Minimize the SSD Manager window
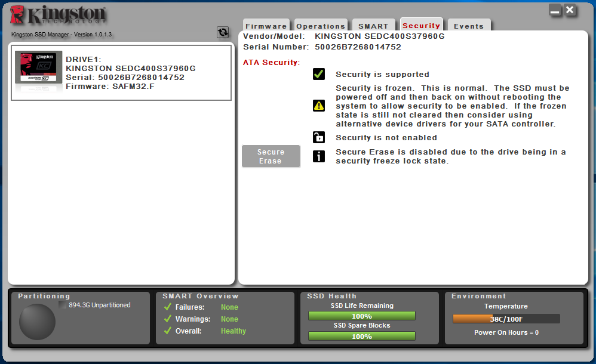Viewport: 596px width, 364px height. pyautogui.click(x=555, y=10)
